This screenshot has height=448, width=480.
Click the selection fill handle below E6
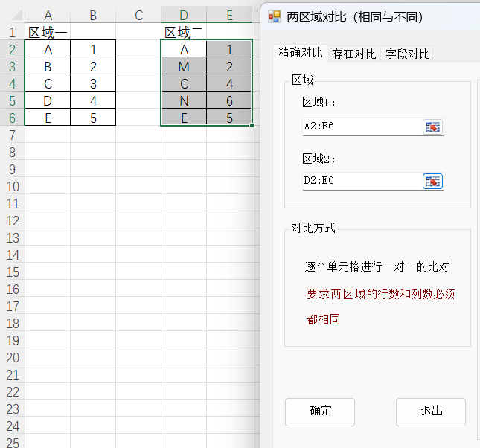coord(252,125)
